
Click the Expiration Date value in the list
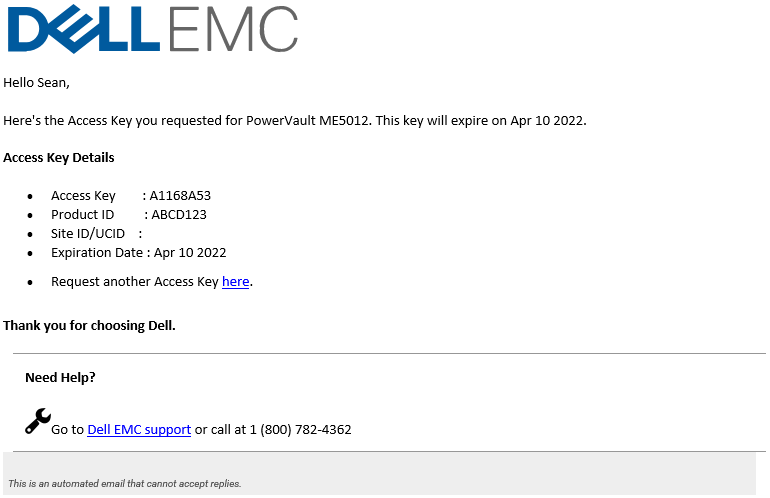click(190, 253)
